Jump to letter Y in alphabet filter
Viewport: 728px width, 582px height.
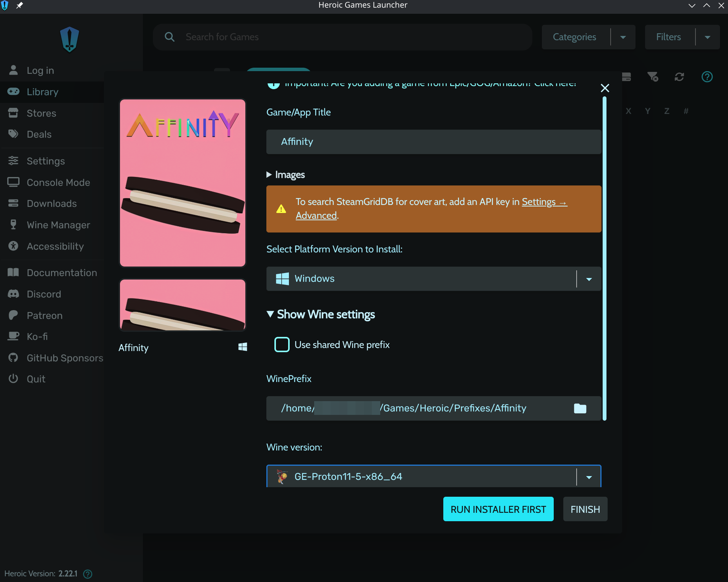pyautogui.click(x=648, y=111)
